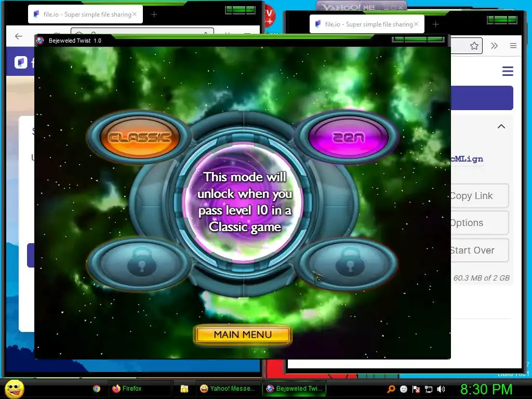Open the Firefox application hamburger menu

[513, 46]
